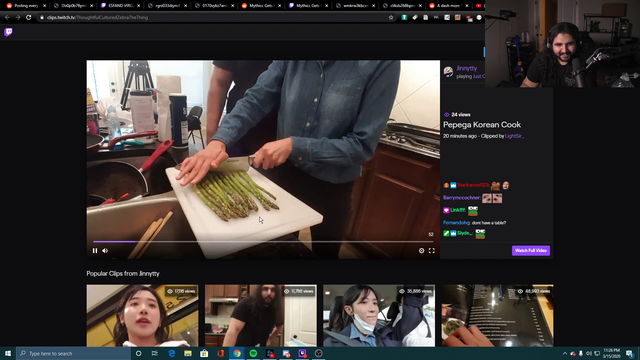Click the browser back arrow
640x360 pixels.
pos(7,18)
